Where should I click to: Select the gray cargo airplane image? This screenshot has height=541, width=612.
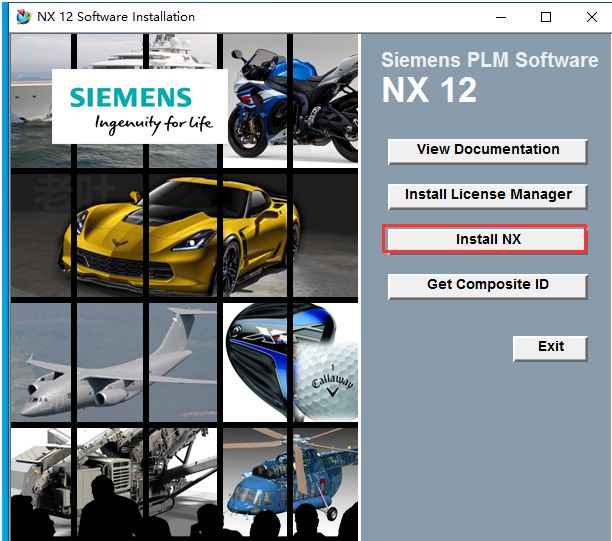click(115, 365)
